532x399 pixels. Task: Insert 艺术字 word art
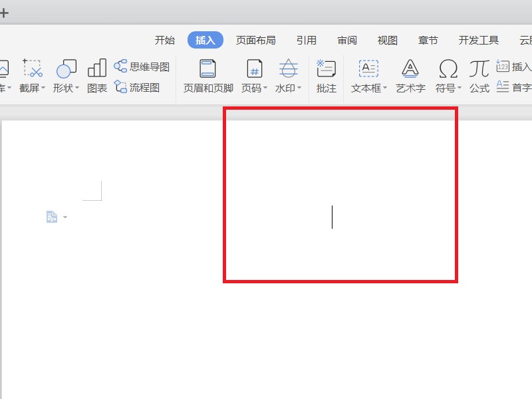pos(410,76)
